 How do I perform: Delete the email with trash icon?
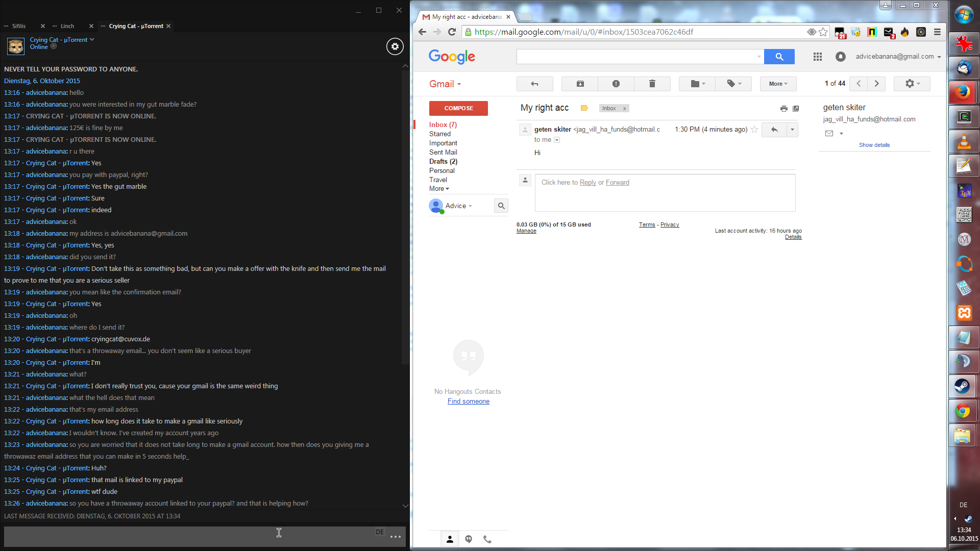point(652,84)
